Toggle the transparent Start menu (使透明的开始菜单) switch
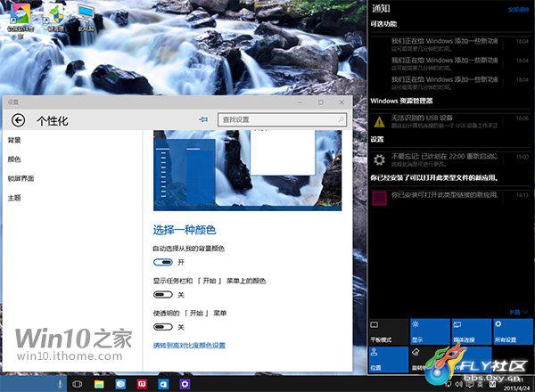Screen dimensions: 535x392 163,327
